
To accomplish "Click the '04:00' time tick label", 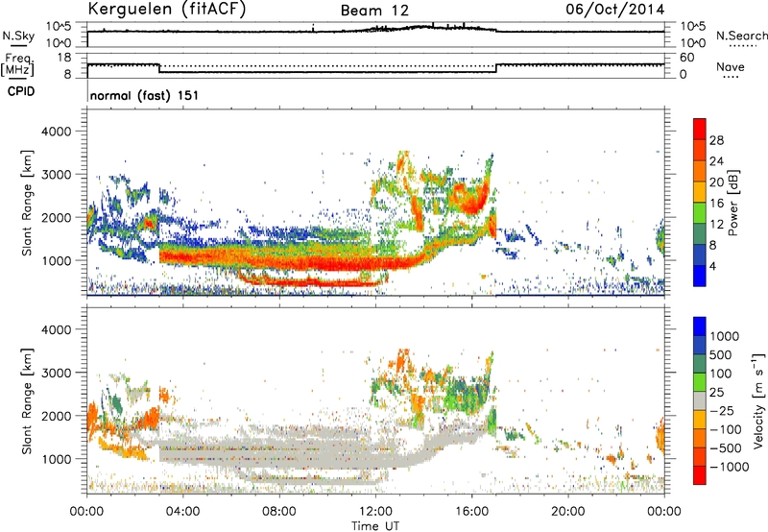I will pyautogui.click(x=182, y=512).
